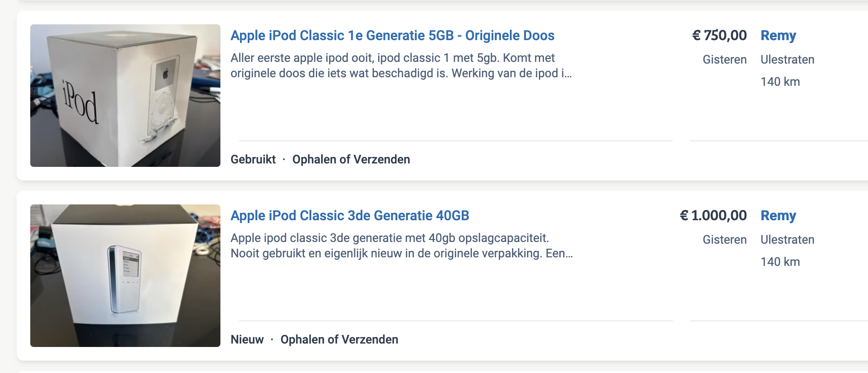868x373 pixels.
Task: Click Ulestraten location of the € 750,00 listing
Action: [787, 60]
